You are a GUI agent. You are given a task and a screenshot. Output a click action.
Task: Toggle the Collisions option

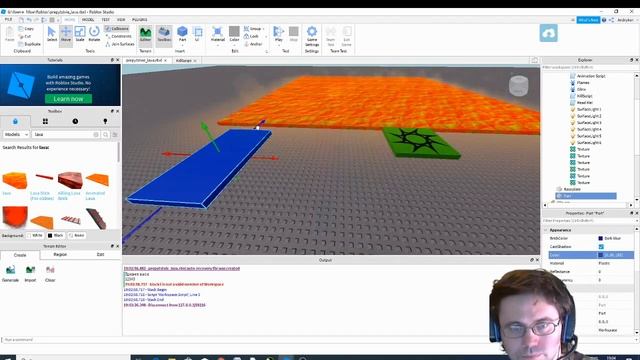(116, 29)
